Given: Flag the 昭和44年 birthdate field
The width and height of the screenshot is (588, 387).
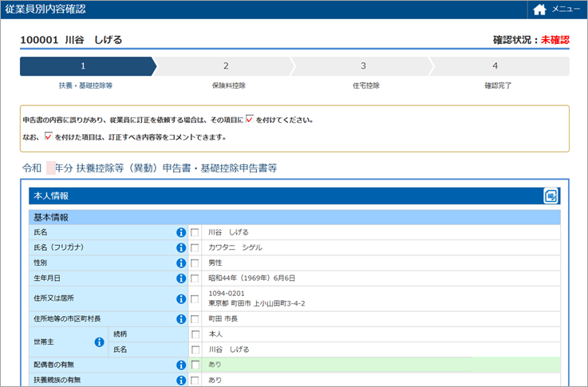Looking at the screenshot, I should 195,278.
